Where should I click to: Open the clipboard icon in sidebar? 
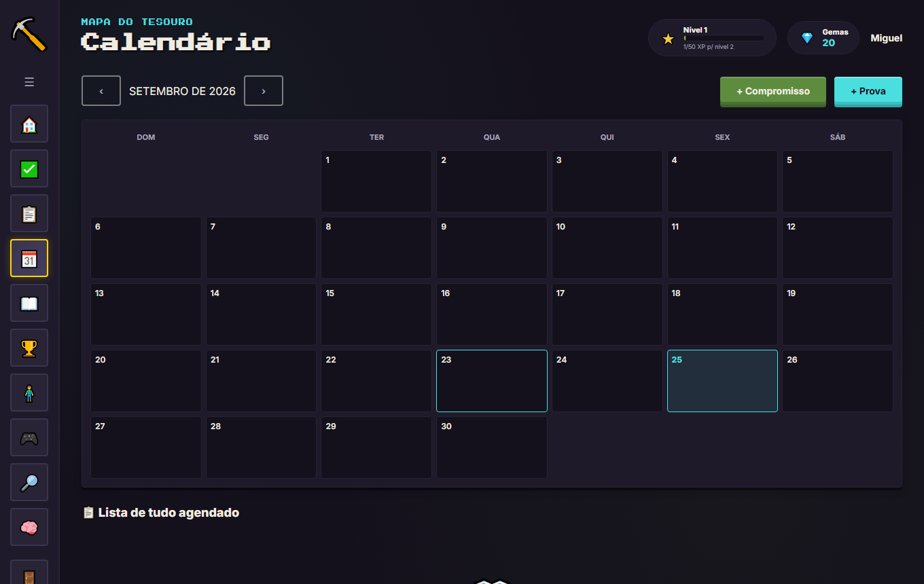[x=29, y=214]
